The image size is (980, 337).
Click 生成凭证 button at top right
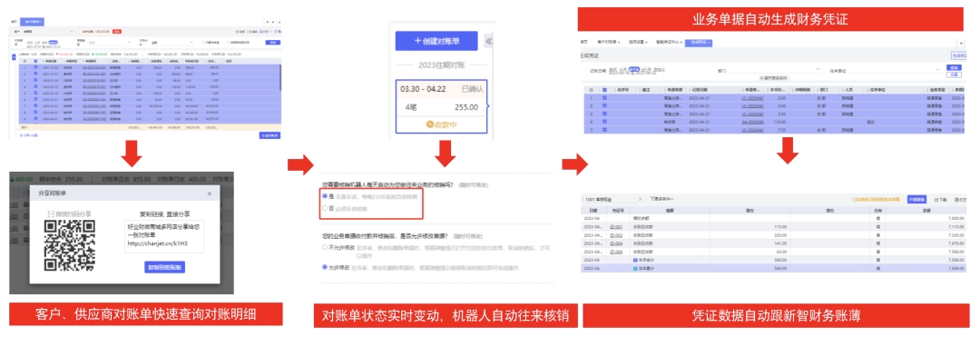click(959, 55)
